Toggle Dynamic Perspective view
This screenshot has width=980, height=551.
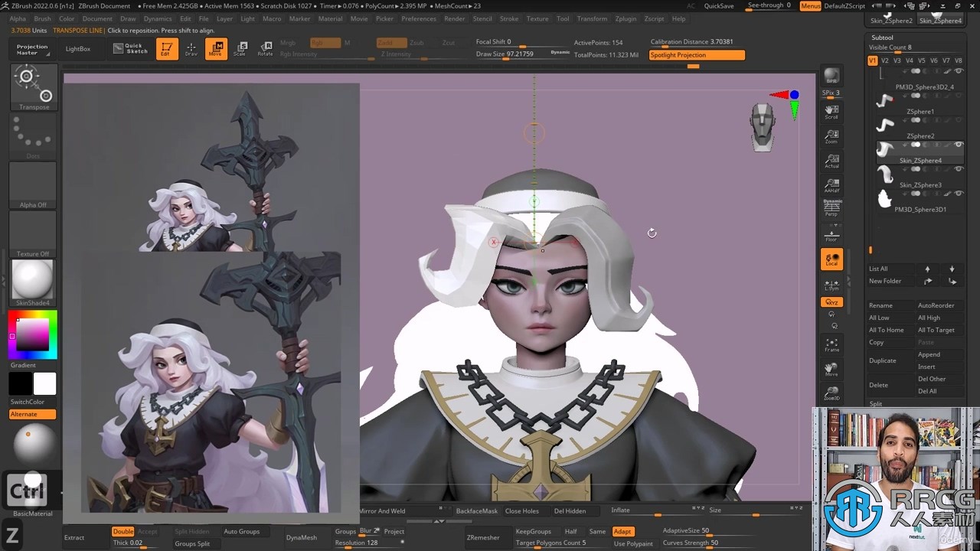click(x=831, y=208)
